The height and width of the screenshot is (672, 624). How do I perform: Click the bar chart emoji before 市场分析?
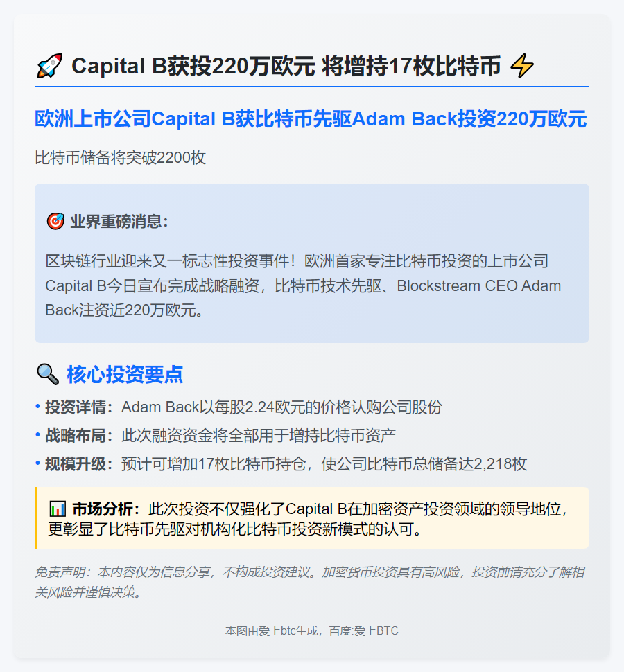pos(58,509)
